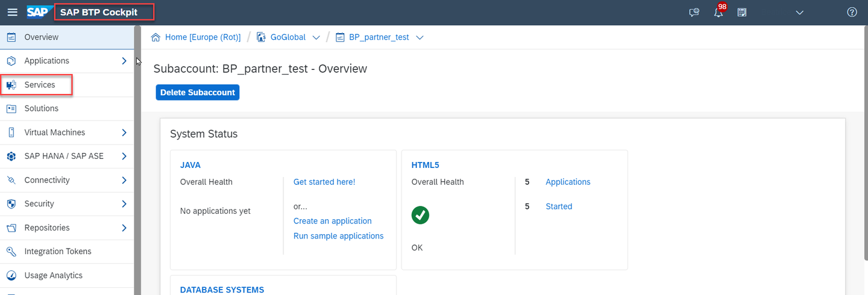Viewport: 868px width, 295px height.
Task: Expand the Applications menu arrow
Action: click(124, 61)
